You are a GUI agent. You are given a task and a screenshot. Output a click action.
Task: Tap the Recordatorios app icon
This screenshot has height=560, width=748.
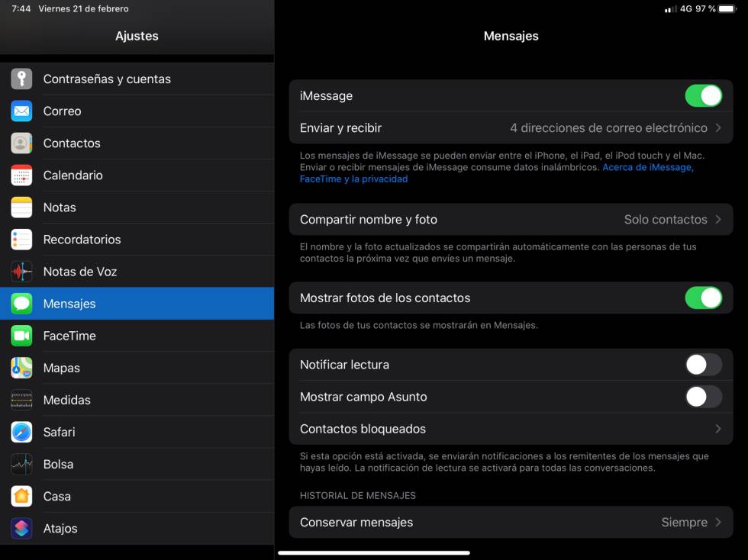pyautogui.click(x=21, y=240)
